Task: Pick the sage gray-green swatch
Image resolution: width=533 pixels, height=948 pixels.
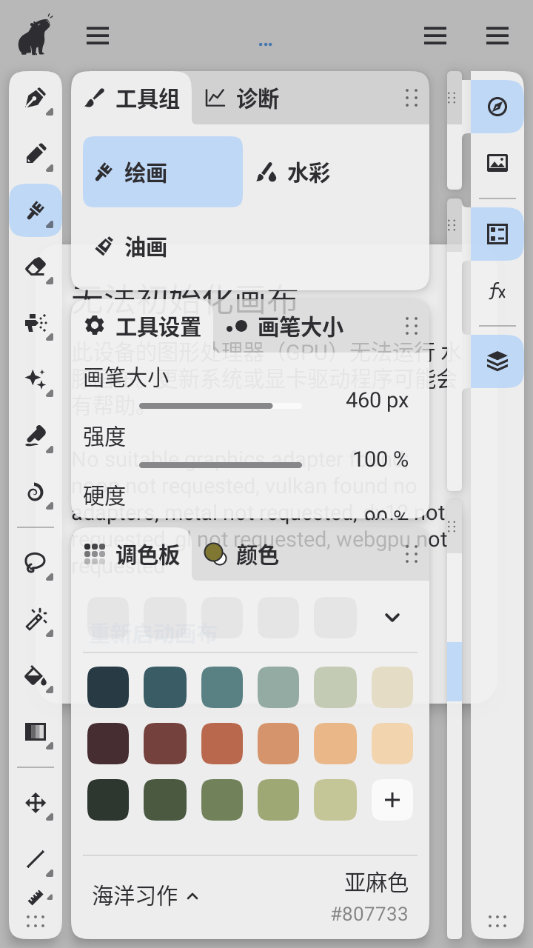Action: tap(279, 687)
